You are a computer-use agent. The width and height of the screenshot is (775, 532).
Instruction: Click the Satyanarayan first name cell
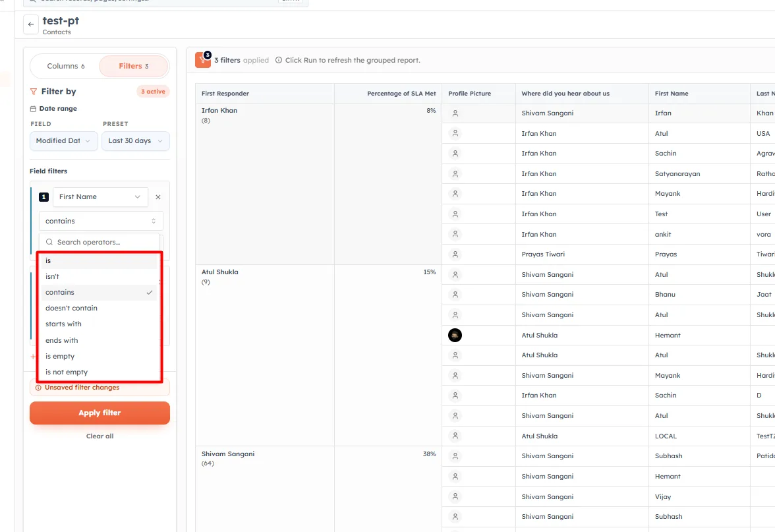click(x=699, y=173)
